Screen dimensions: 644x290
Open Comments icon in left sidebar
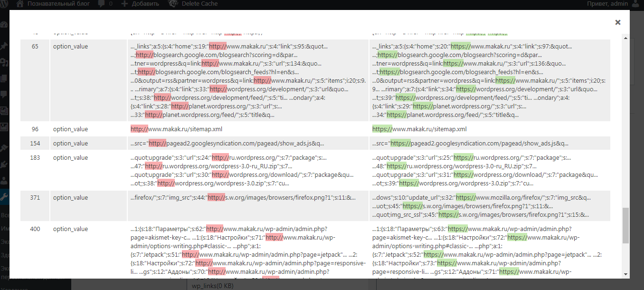coord(4,95)
